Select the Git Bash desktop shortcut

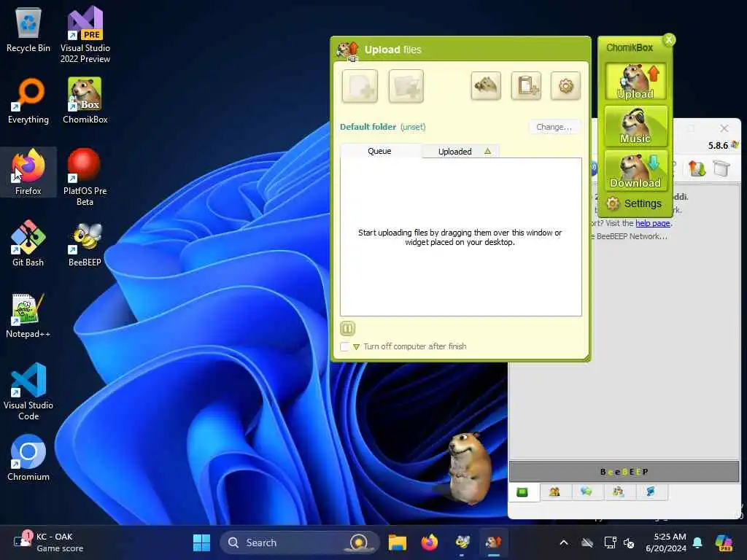coord(28,244)
